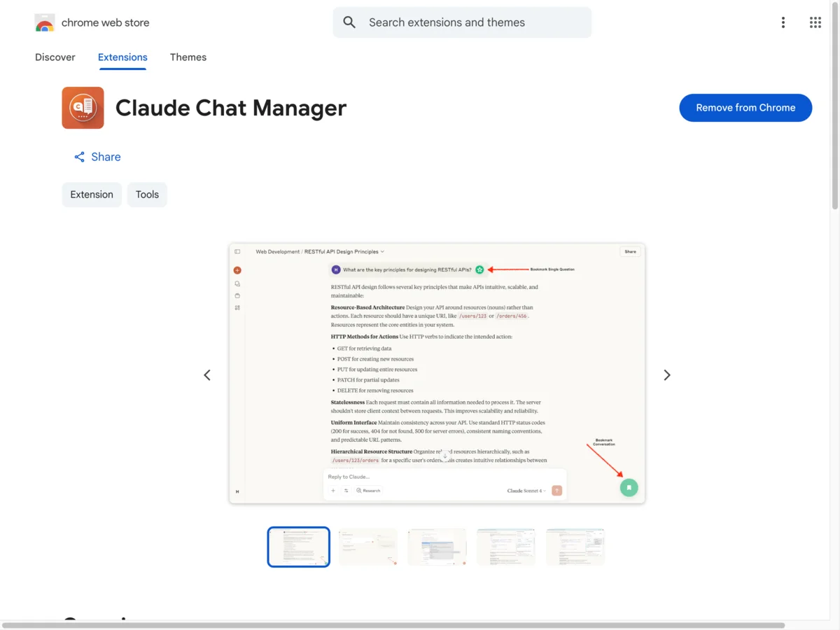Open the three-dot overflow menu
840x630 pixels.
(783, 22)
